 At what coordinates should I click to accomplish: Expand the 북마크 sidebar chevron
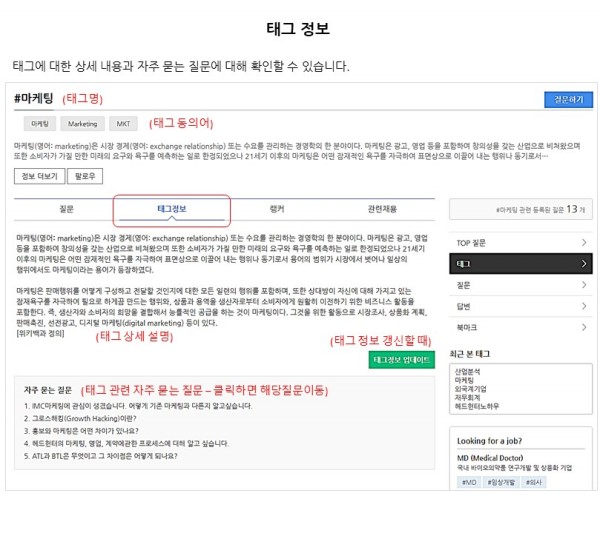click(x=583, y=326)
